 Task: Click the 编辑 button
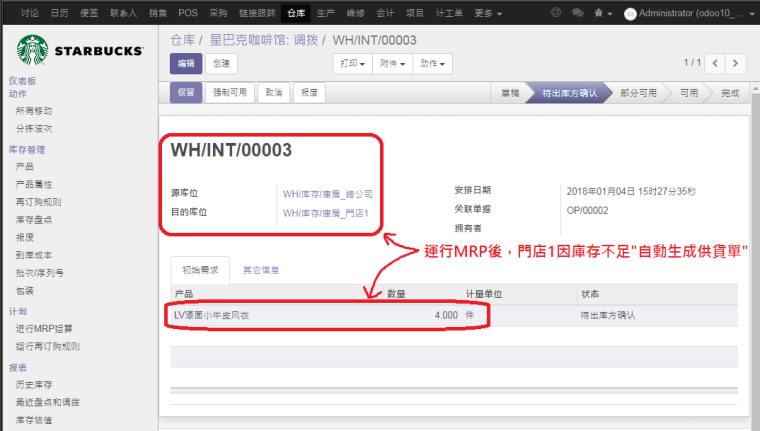[x=186, y=64]
